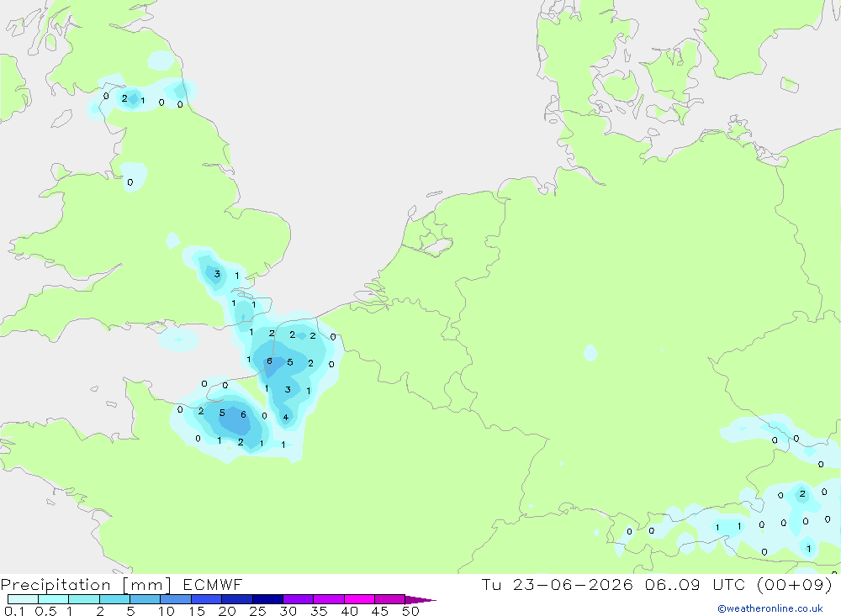
Task: Click the 'ECMWF' model label
Action: (213, 584)
